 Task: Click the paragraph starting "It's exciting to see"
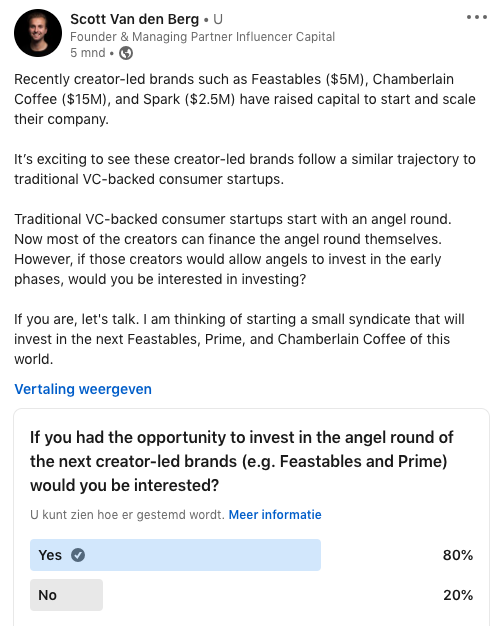245,169
